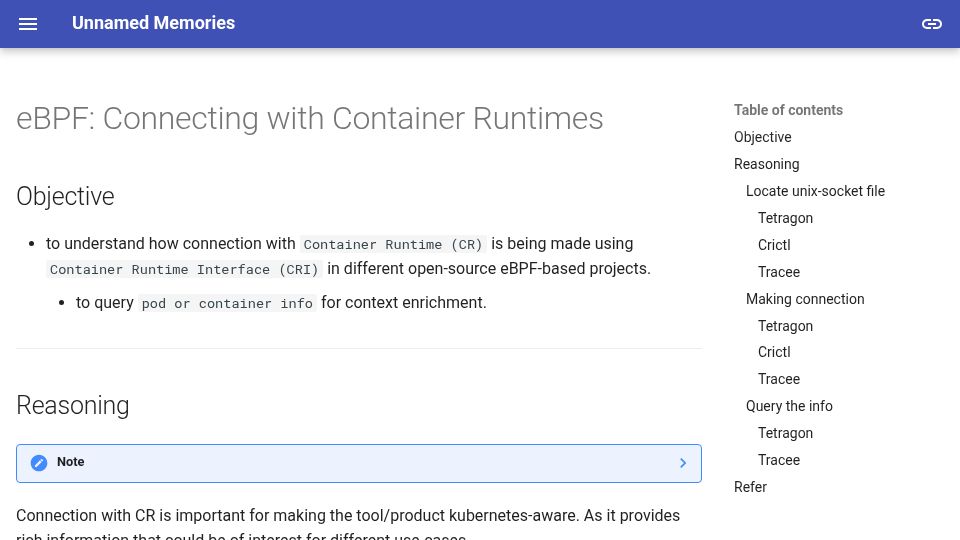Image resolution: width=960 pixels, height=540 pixels.
Task: Expand the collapsed Note block
Action: click(359, 463)
